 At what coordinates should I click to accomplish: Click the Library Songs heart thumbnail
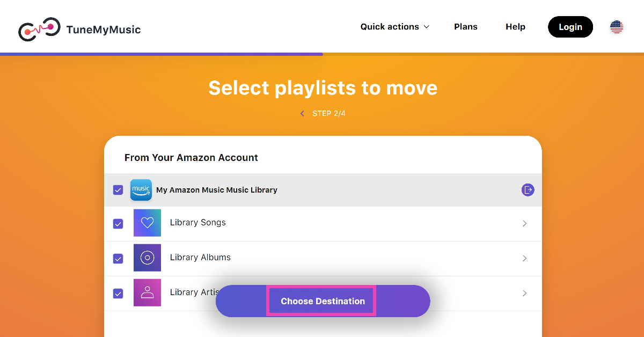click(147, 223)
